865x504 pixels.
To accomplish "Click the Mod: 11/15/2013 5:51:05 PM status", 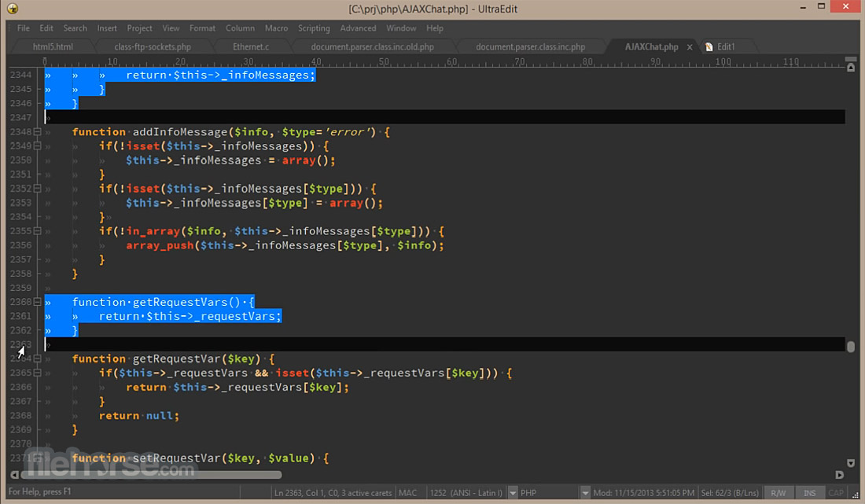I will click(x=644, y=493).
